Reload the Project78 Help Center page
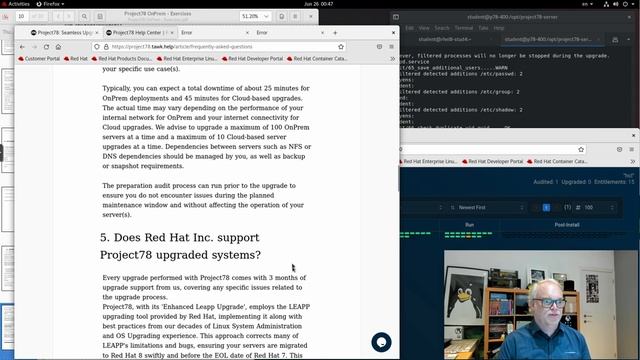 tap(46, 47)
